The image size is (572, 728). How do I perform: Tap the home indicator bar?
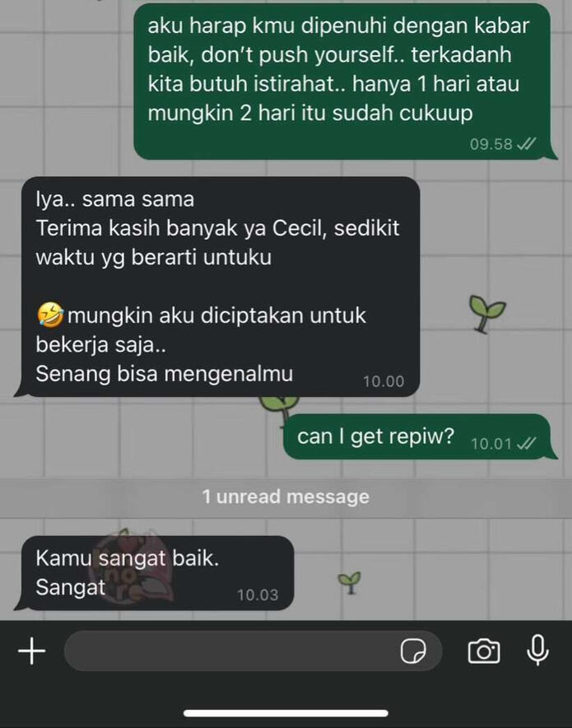[x=286, y=713]
